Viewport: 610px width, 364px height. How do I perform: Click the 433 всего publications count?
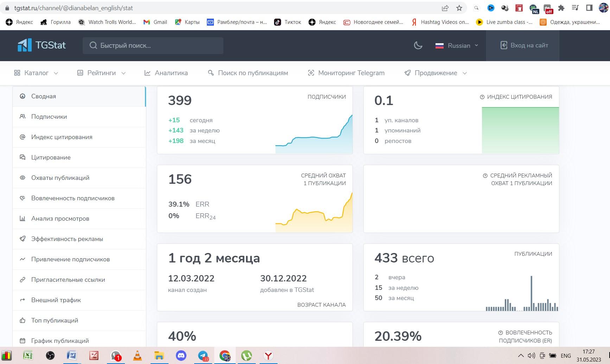click(x=404, y=258)
